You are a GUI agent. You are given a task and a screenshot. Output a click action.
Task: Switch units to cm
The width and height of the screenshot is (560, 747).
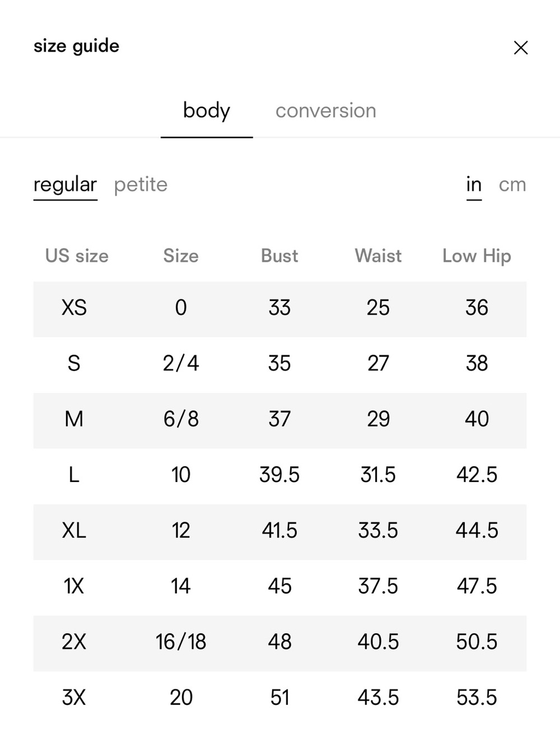point(512,184)
